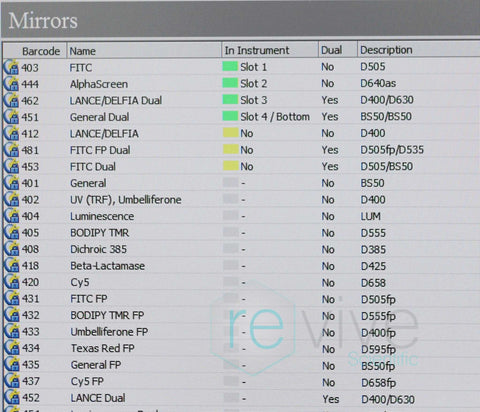The width and height of the screenshot is (480, 412).
Task: Click the lock icon for barcode 418
Action: click(11, 266)
